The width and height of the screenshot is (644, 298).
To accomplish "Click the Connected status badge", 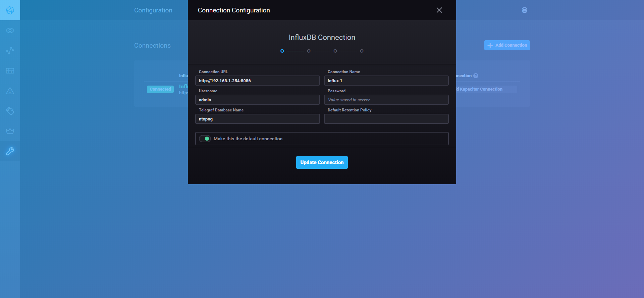I will (x=160, y=89).
